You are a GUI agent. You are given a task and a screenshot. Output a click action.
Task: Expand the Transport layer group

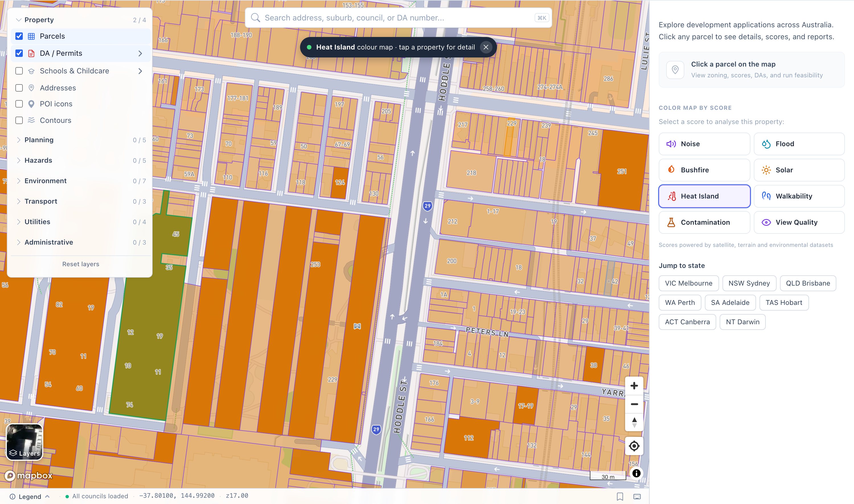[81, 201]
